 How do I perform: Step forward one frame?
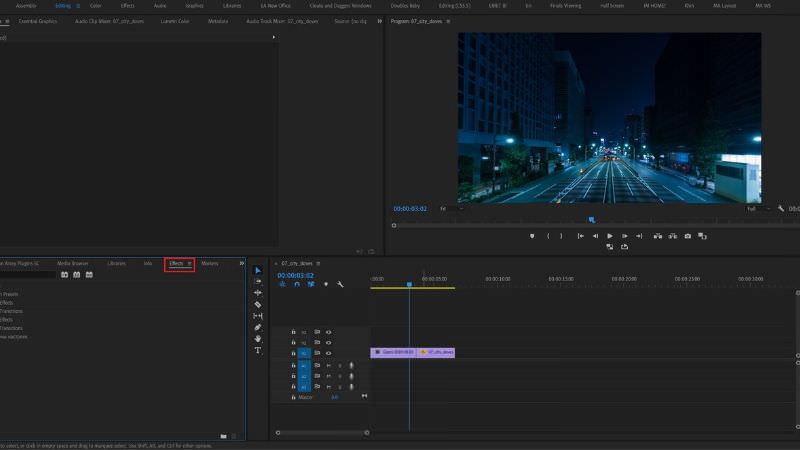[x=624, y=236]
